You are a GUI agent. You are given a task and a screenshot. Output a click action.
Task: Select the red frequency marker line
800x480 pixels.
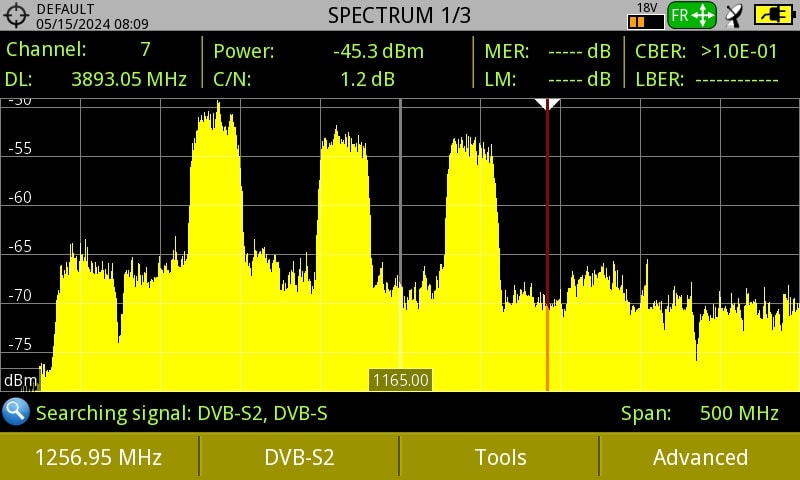[x=547, y=247]
